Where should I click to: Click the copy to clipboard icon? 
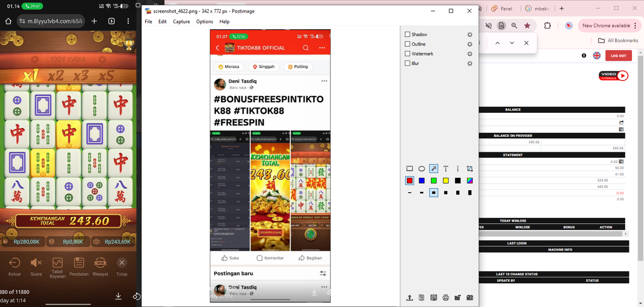click(x=422, y=297)
